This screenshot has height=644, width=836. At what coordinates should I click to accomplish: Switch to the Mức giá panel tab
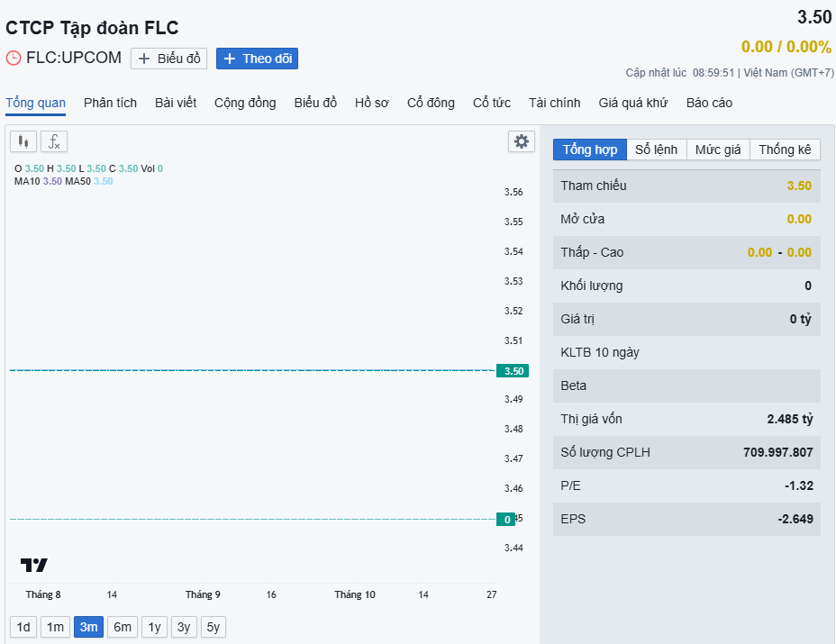coord(718,150)
